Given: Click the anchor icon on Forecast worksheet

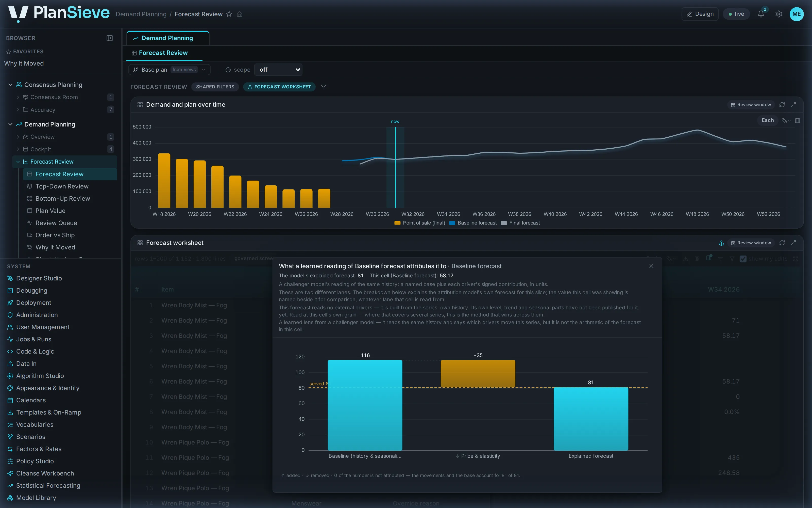Looking at the screenshot, I should 721,243.
